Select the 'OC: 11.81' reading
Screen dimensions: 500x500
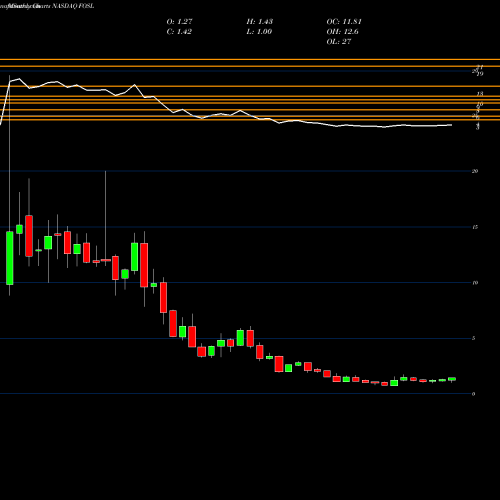(344, 22)
